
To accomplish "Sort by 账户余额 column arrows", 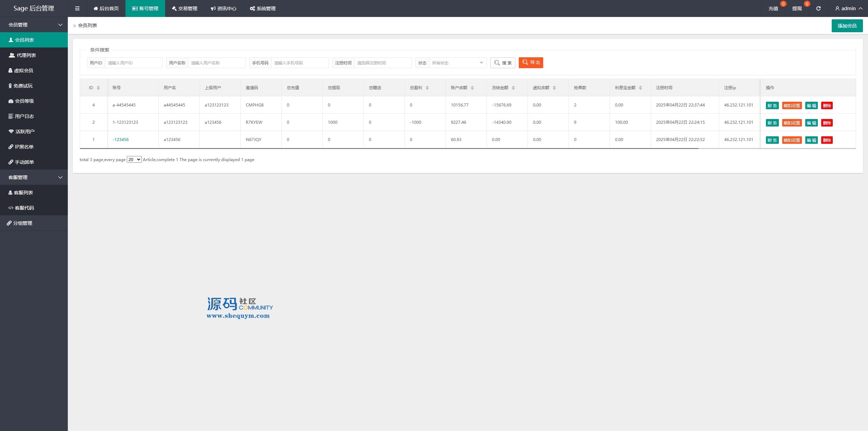I will click(x=472, y=88).
